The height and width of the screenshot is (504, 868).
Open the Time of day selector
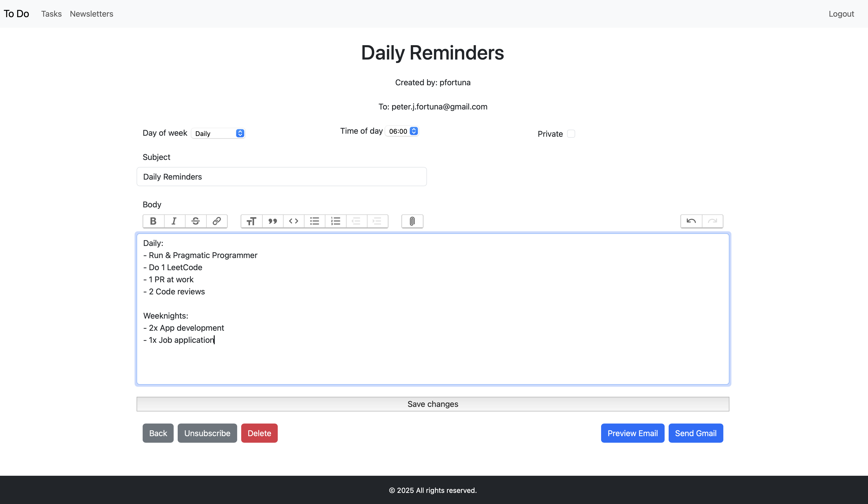coord(402,131)
